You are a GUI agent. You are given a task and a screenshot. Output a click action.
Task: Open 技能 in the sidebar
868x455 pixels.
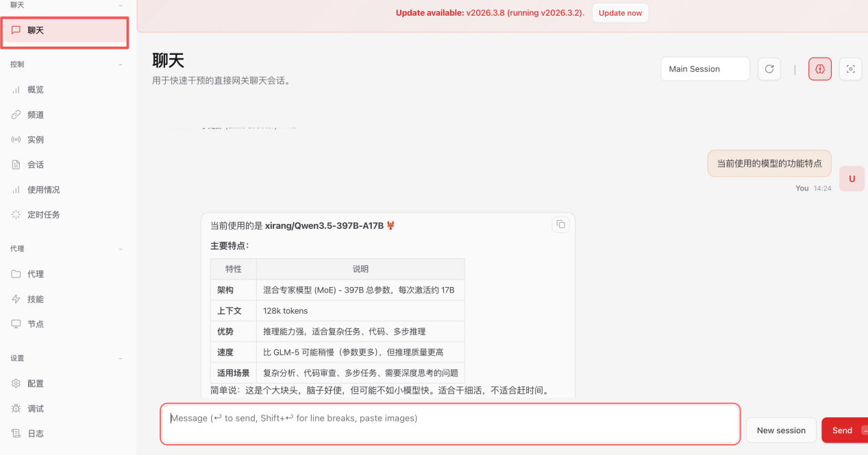coord(35,299)
